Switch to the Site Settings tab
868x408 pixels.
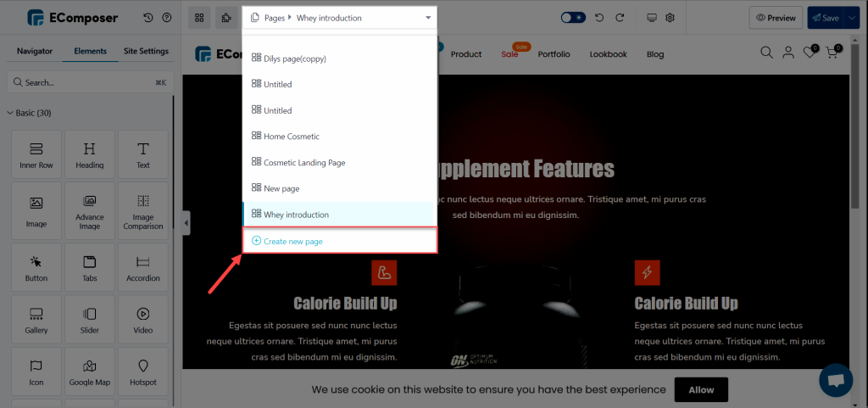point(146,51)
